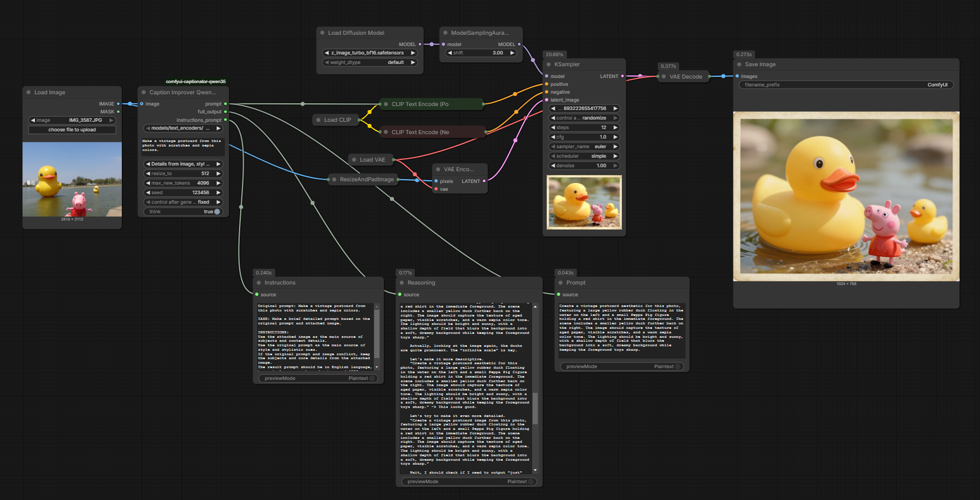
Task: Click the ModelSamplingAura node collapse dot
Action: point(445,33)
